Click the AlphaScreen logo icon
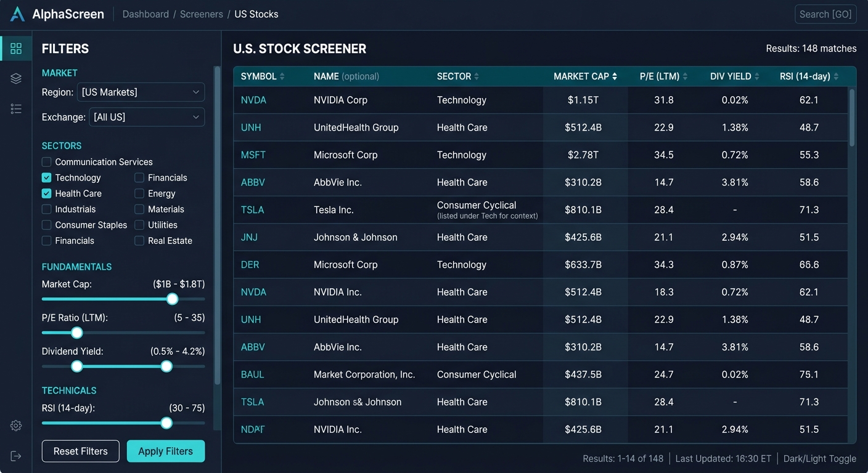Screen dimensions: 868x473 point(18,14)
